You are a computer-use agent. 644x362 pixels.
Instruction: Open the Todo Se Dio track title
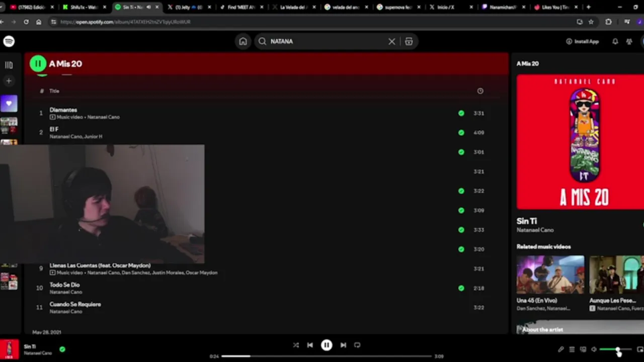pyautogui.click(x=64, y=285)
